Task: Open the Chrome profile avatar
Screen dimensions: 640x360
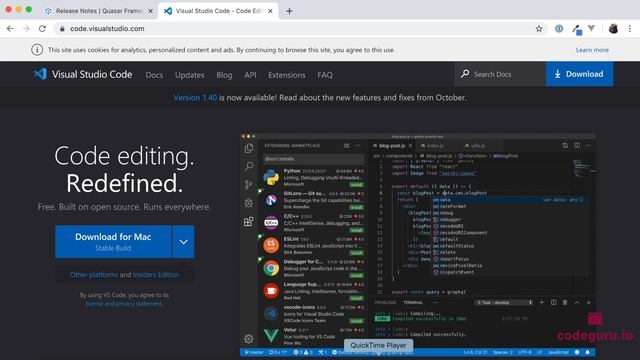Action: 613,29
